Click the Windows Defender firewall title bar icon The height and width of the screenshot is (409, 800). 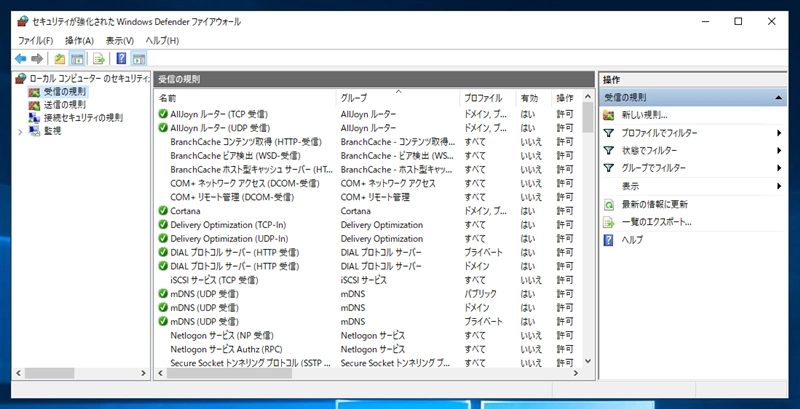tap(22, 21)
